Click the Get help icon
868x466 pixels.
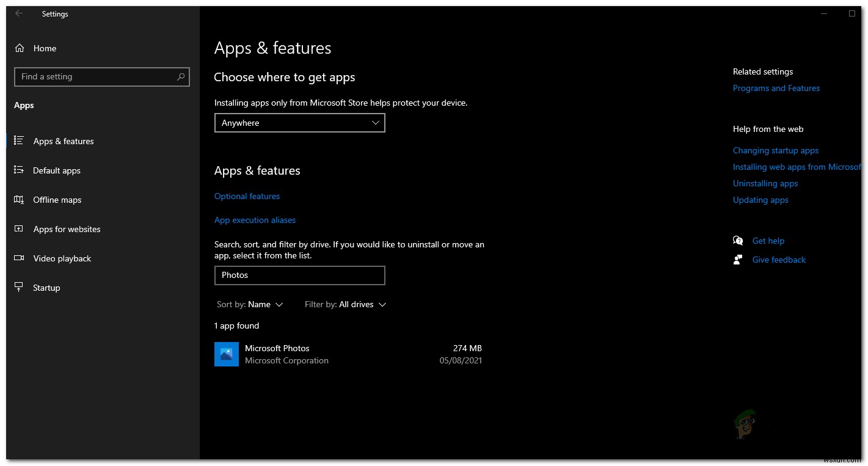tap(738, 240)
